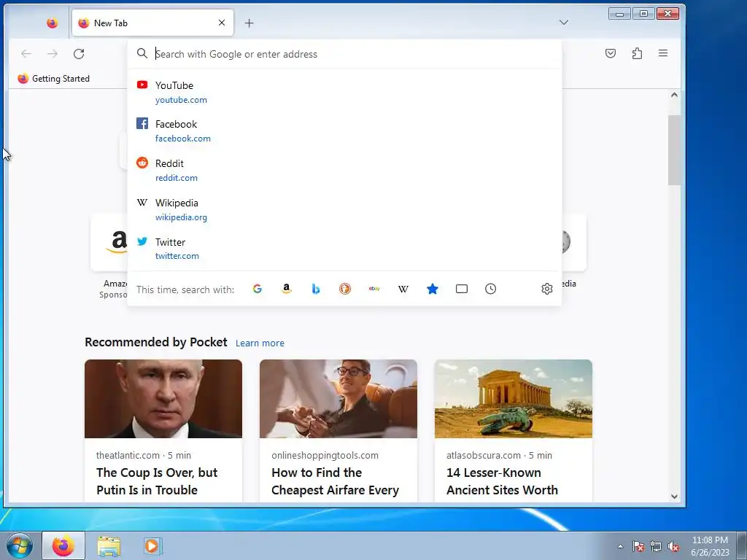Open Getting Started bookmark

(54, 79)
